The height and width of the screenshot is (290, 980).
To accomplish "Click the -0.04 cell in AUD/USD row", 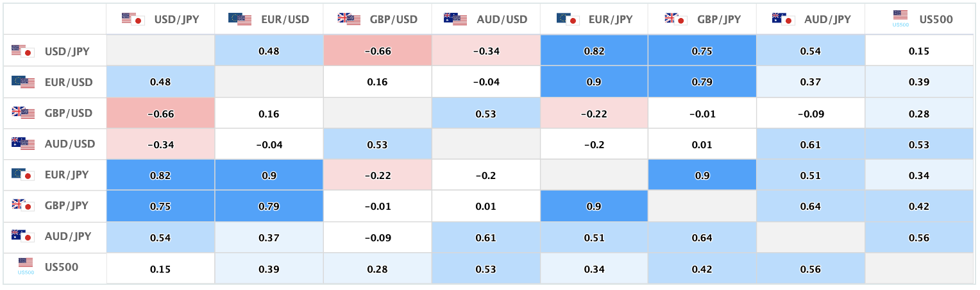I will [269, 144].
